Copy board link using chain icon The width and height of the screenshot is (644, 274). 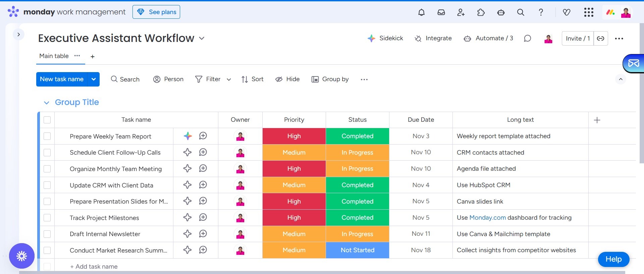pos(601,39)
